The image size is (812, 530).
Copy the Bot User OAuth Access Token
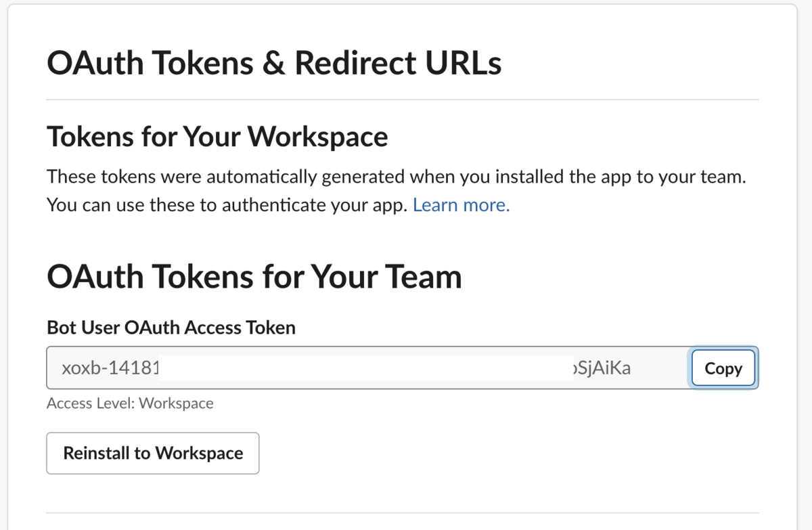pyautogui.click(x=723, y=368)
